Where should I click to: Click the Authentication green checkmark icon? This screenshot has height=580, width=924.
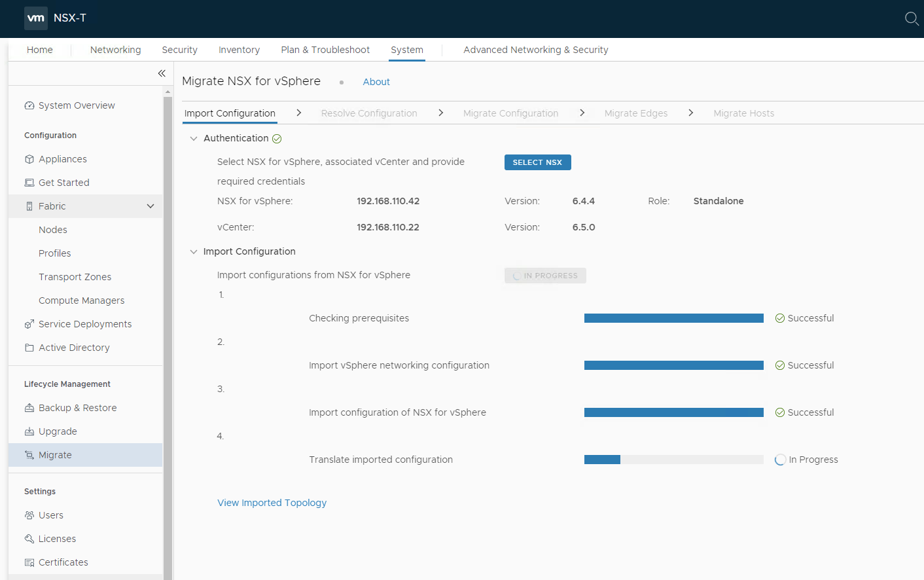pos(277,139)
